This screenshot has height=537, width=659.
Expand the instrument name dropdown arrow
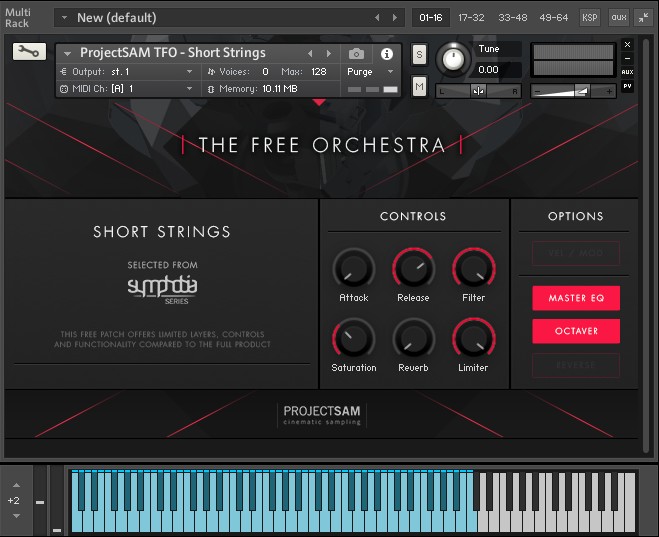(x=67, y=54)
